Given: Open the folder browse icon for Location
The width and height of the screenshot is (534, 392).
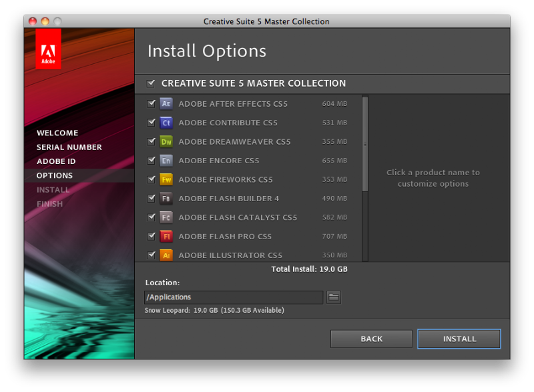Looking at the screenshot, I should pyautogui.click(x=334, y=297).
